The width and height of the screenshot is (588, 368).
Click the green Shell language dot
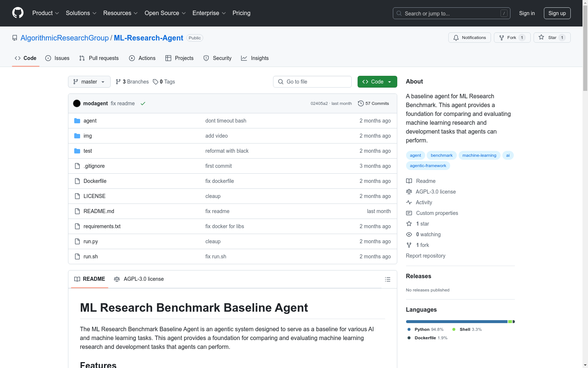454,329
